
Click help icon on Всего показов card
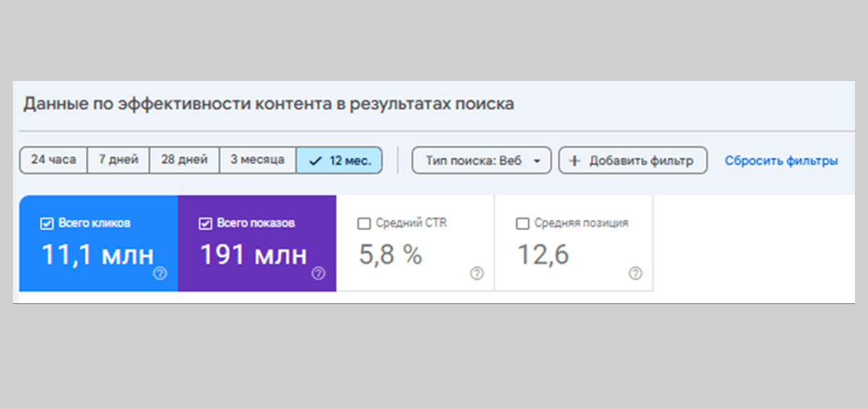(x=318, y=274)
